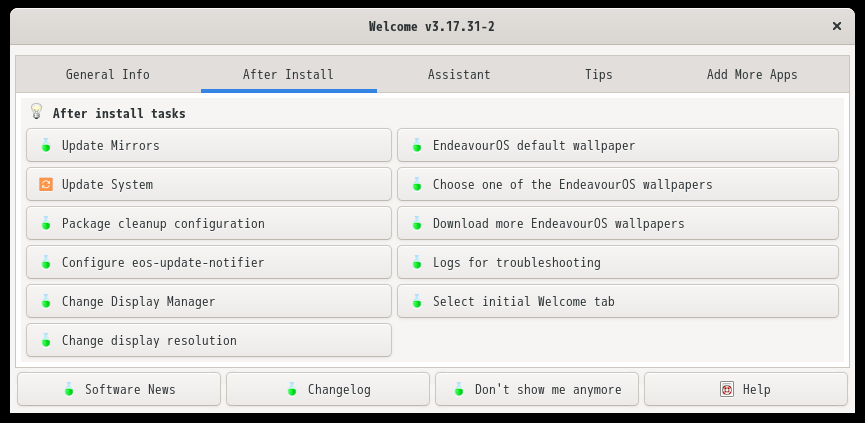Select the After Install tab

[288, 74]
